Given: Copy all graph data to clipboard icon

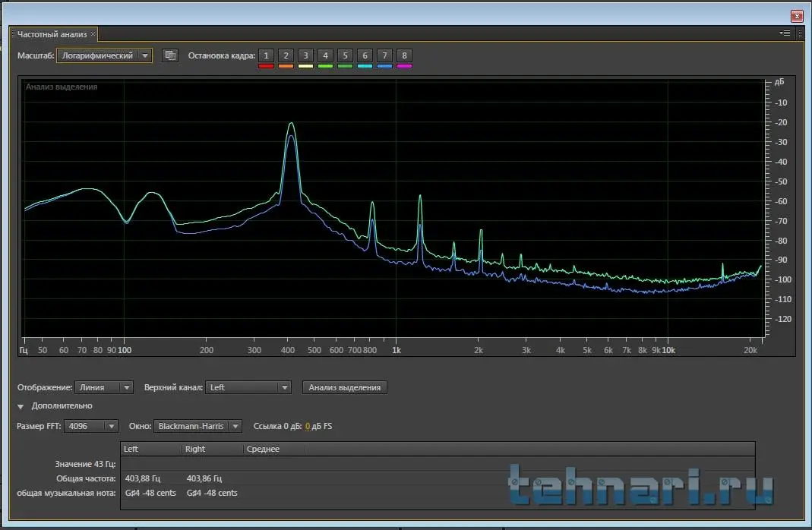Looking at the screenshot, I should [x=170, y=55].
